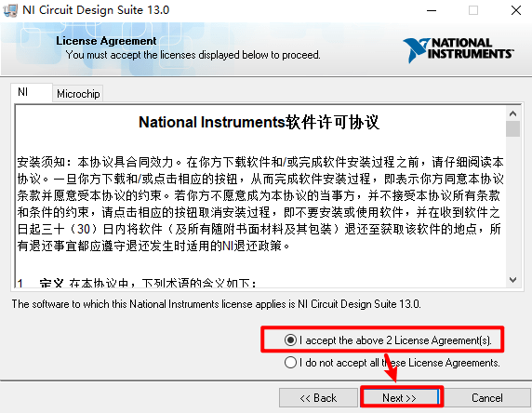
Task: Go back with the << Back button
Action: (318, 398)
